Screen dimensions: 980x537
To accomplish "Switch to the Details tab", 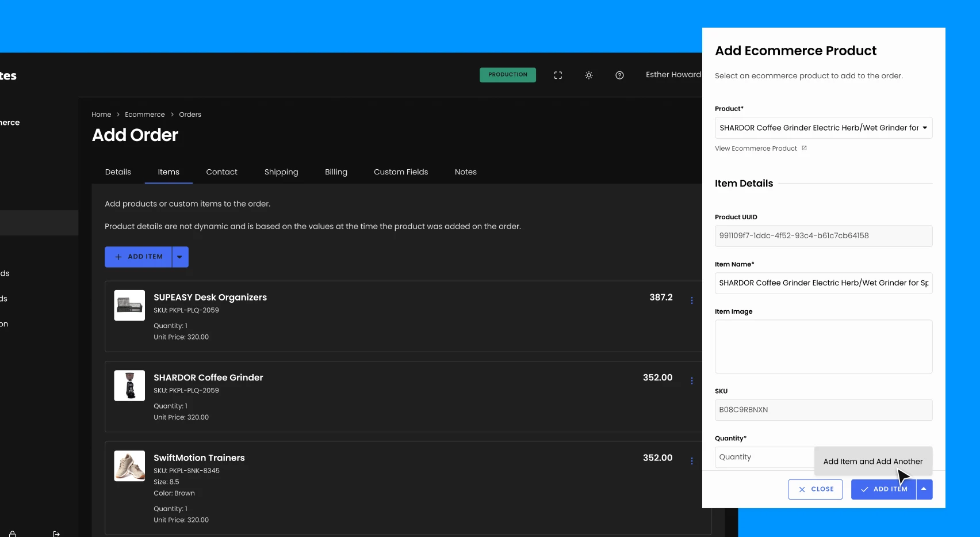I will pos(118,172).
